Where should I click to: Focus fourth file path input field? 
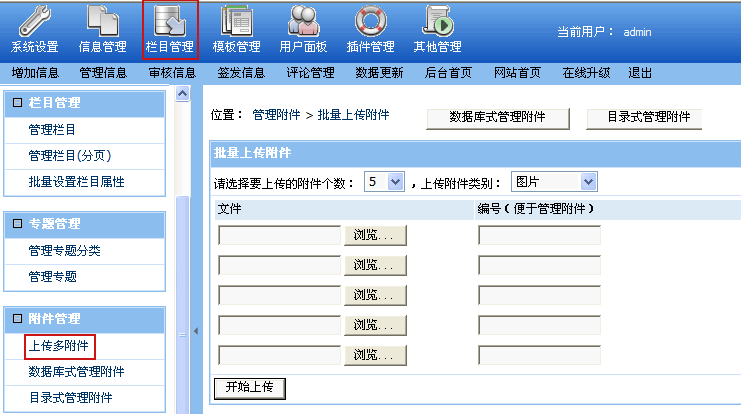click(279, 325)
